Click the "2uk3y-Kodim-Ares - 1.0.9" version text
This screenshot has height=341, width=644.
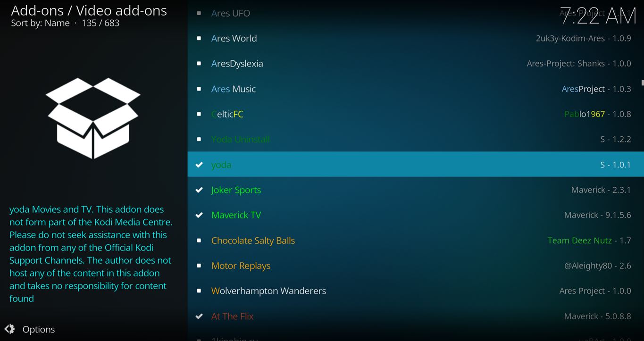tap(584, 38)
